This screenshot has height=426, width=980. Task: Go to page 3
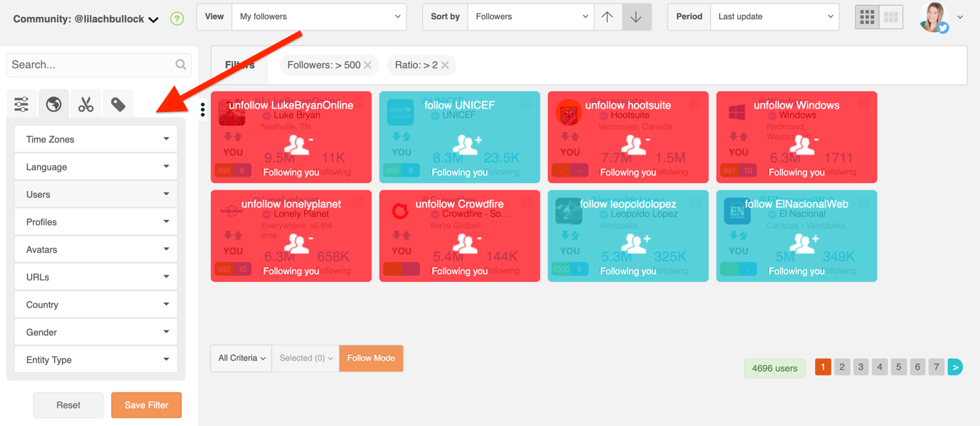[861, 367]
